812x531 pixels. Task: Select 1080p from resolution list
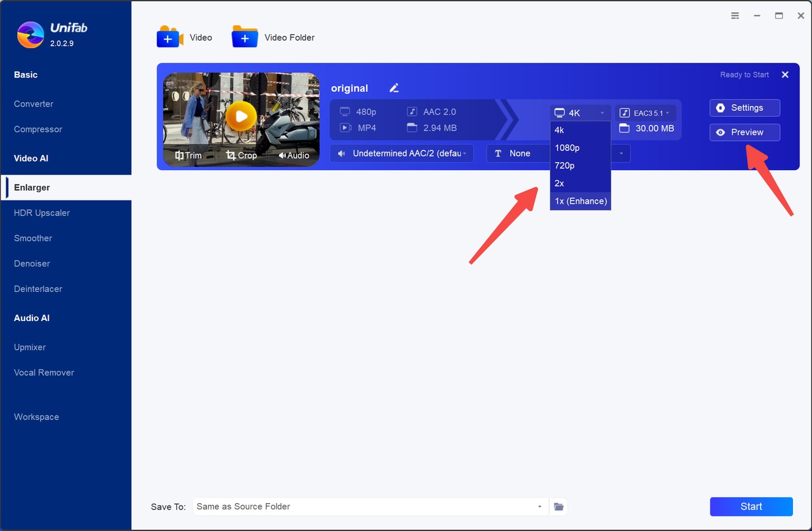coord(567,148)
